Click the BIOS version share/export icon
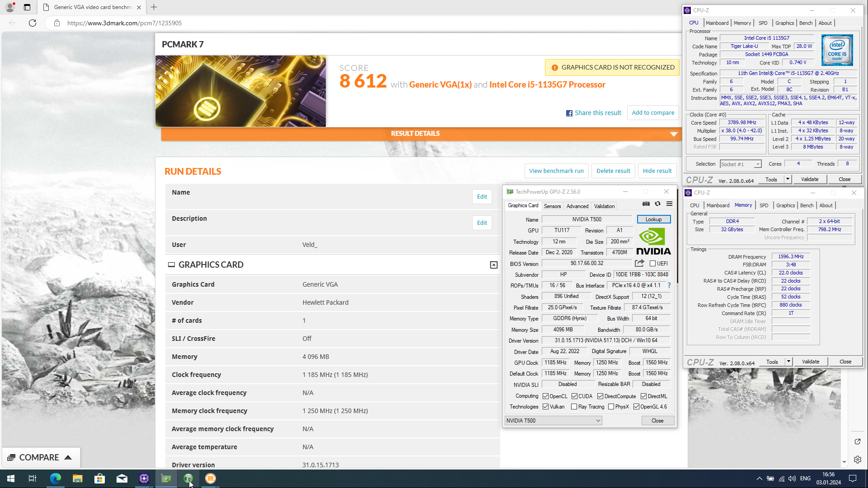Screen dimensions: 868x488 (x=639, y=263)
